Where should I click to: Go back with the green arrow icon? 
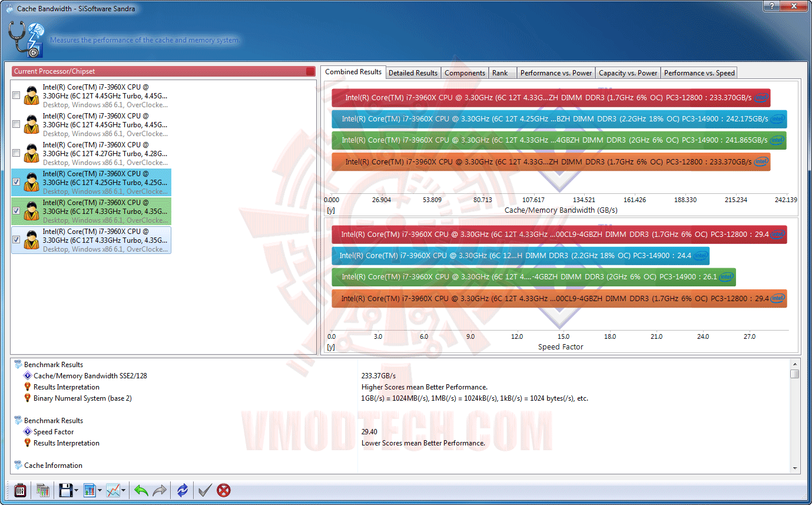[x=141, y=490]
